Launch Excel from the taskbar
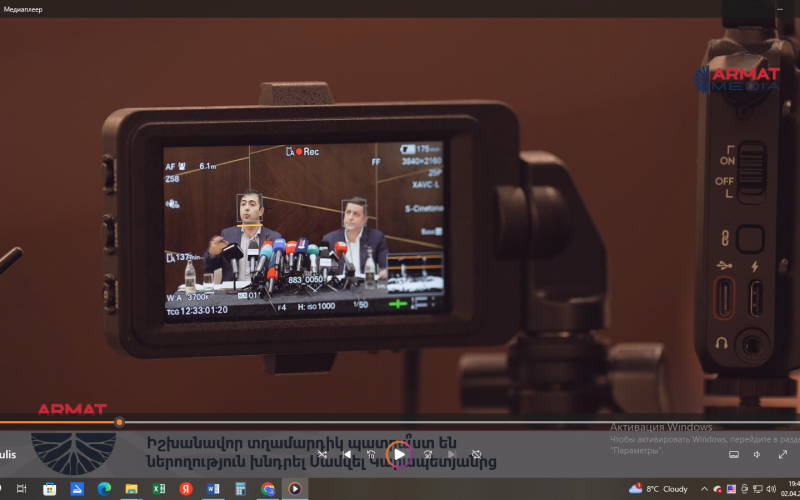The image size is (800, 500). click(158, 489)
